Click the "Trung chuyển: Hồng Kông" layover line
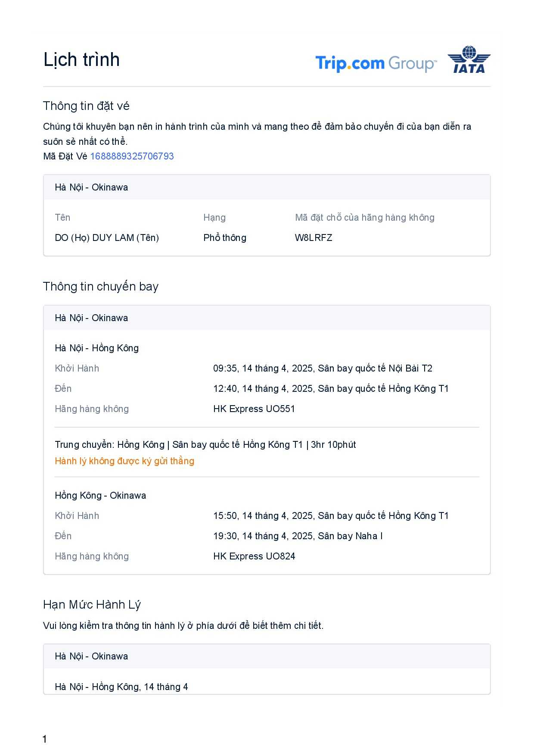534x756 pixels. (205, 445)
